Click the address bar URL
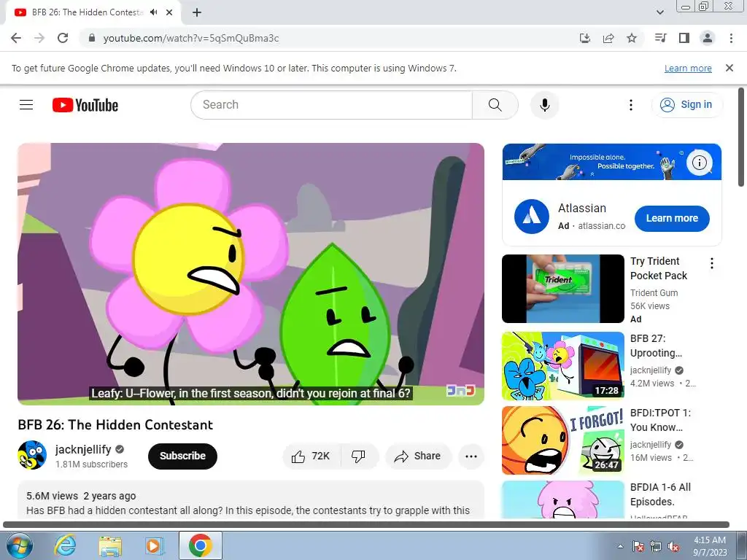The height and width of the screenshot is (560, 747). [x=191, y=38]
